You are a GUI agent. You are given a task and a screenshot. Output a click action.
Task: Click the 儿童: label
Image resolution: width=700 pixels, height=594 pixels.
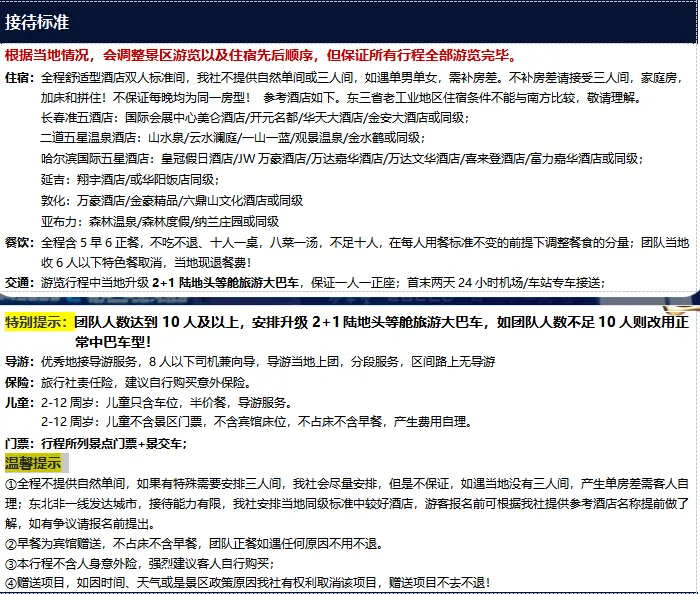(20, 403)
